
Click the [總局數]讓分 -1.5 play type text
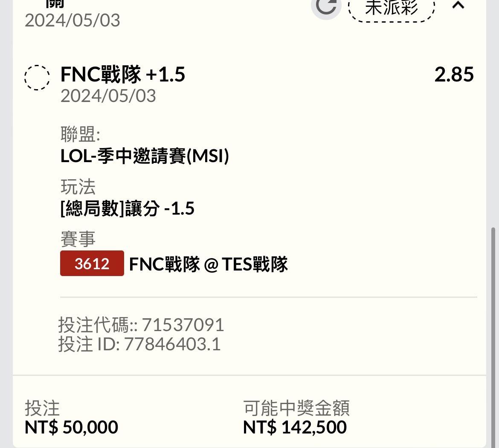click(x=127, y=209)
